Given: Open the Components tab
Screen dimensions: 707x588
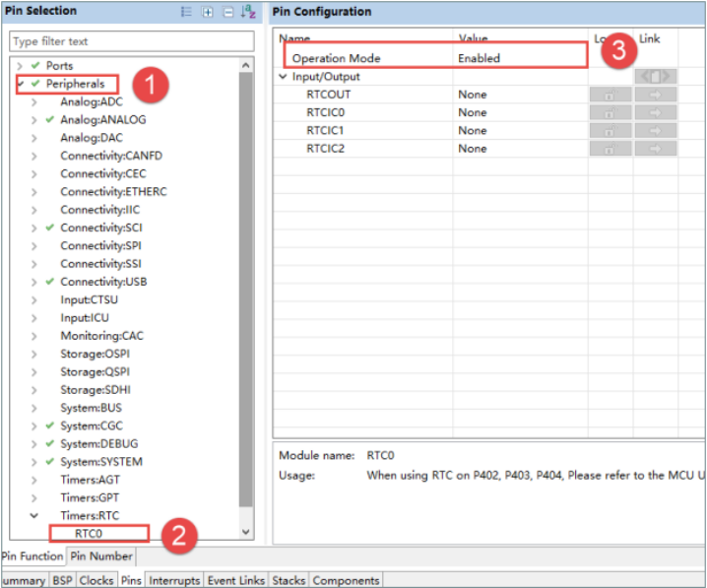Looking at the screenshot, I should point(347,580).
